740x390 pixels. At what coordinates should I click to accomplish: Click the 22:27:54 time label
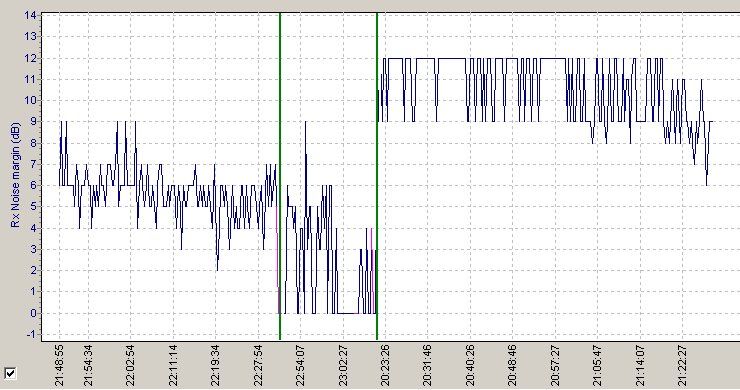tap(258, 365)
